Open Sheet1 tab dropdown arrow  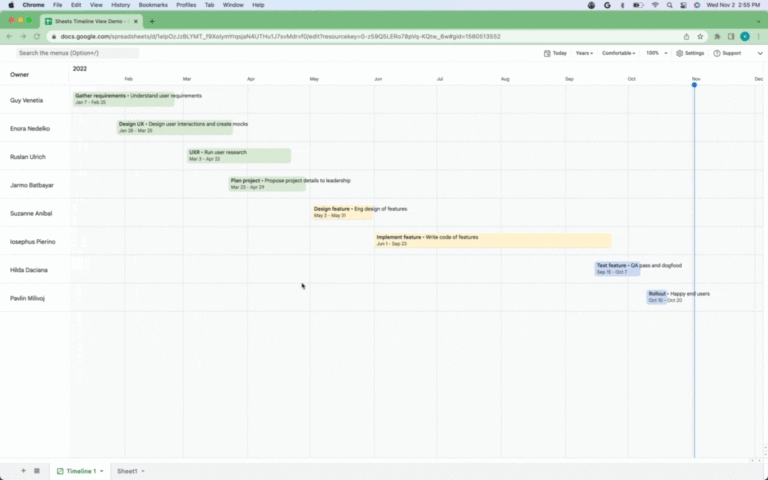coord(143,471)
